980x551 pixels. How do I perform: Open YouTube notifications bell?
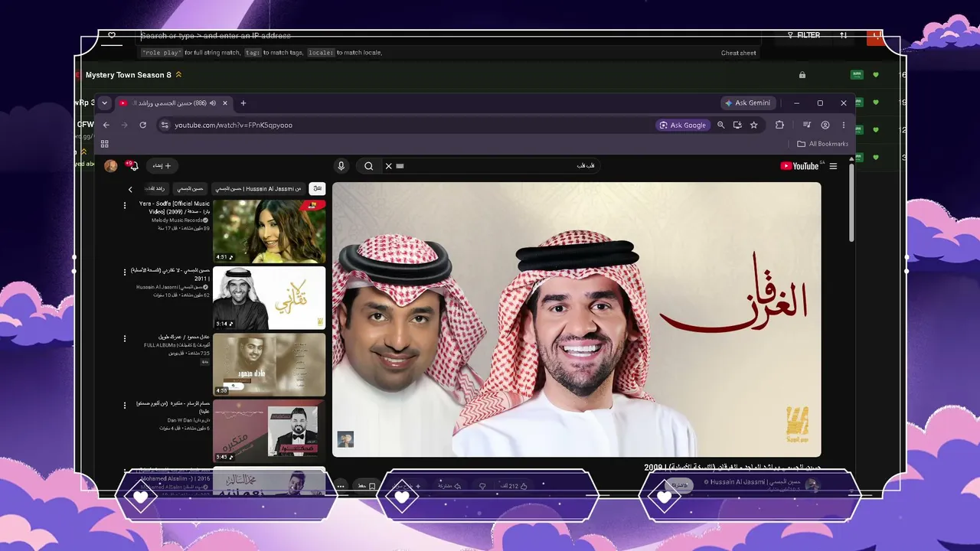click(x=133, y=166)
